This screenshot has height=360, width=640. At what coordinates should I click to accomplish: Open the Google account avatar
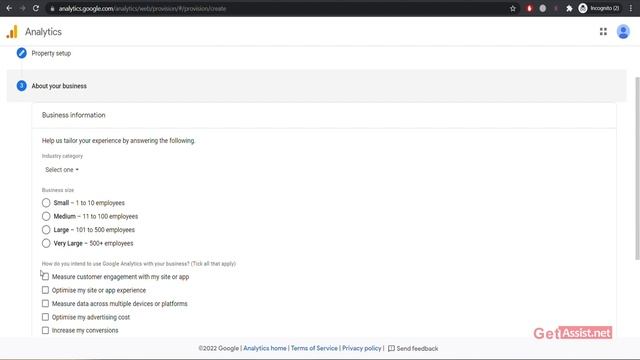point(623,31)
